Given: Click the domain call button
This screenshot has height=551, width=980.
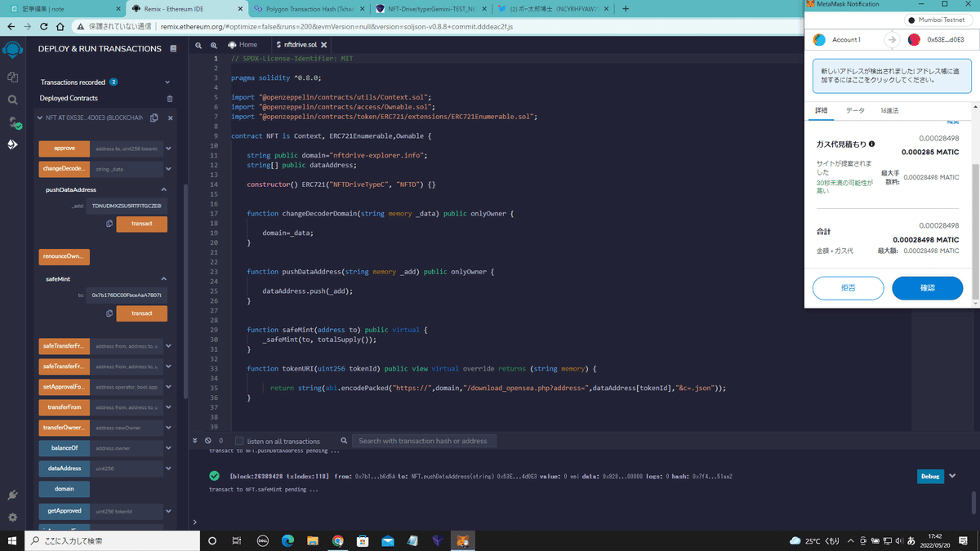Looking at the screenshot, I should tap(65, 489).
